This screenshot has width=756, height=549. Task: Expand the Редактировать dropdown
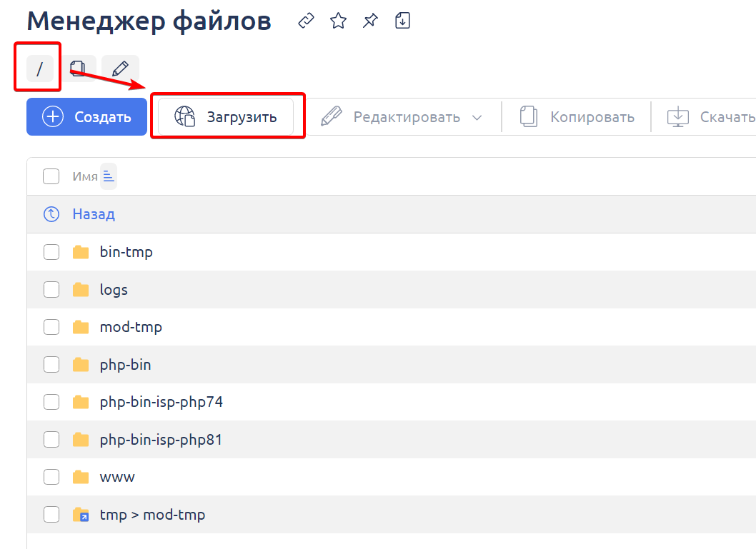[x=477, y=116]
